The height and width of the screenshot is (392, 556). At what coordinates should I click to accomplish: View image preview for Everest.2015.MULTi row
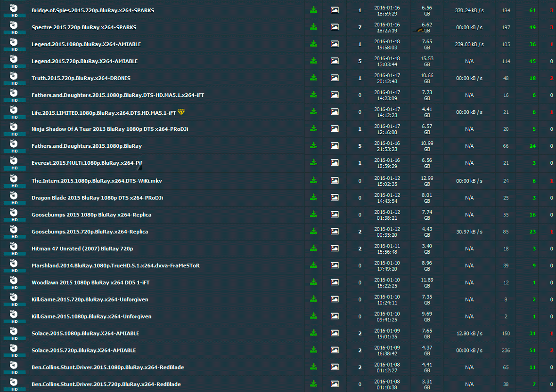[x=335, y=163]
